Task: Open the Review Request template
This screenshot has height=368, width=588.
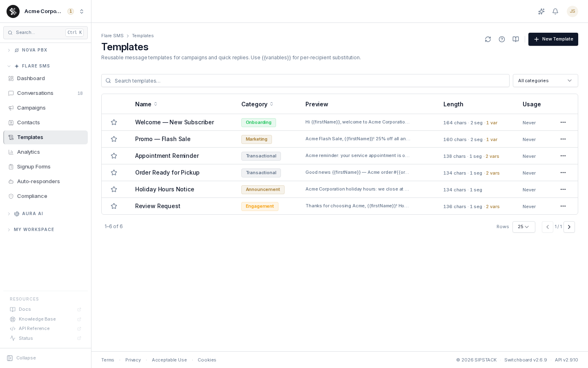Action: (x=158, y=206)
